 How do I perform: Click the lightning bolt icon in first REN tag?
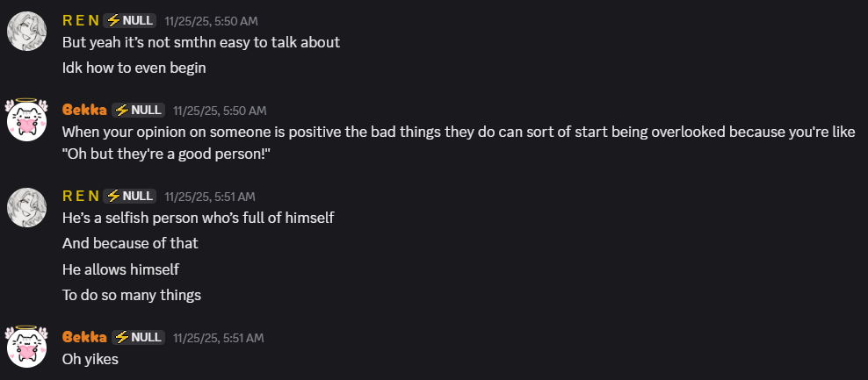coord(113,21)
